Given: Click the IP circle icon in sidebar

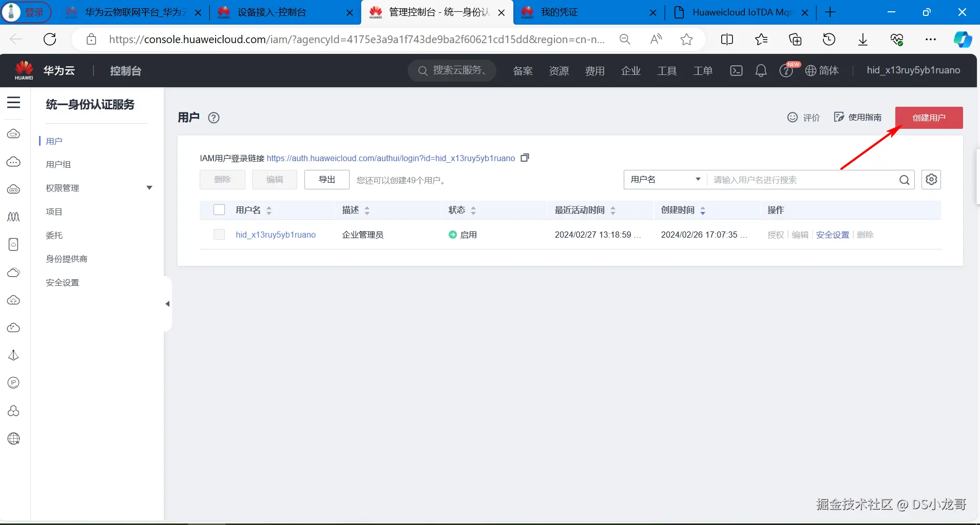Looking at the screenshot, I should 14,383.
